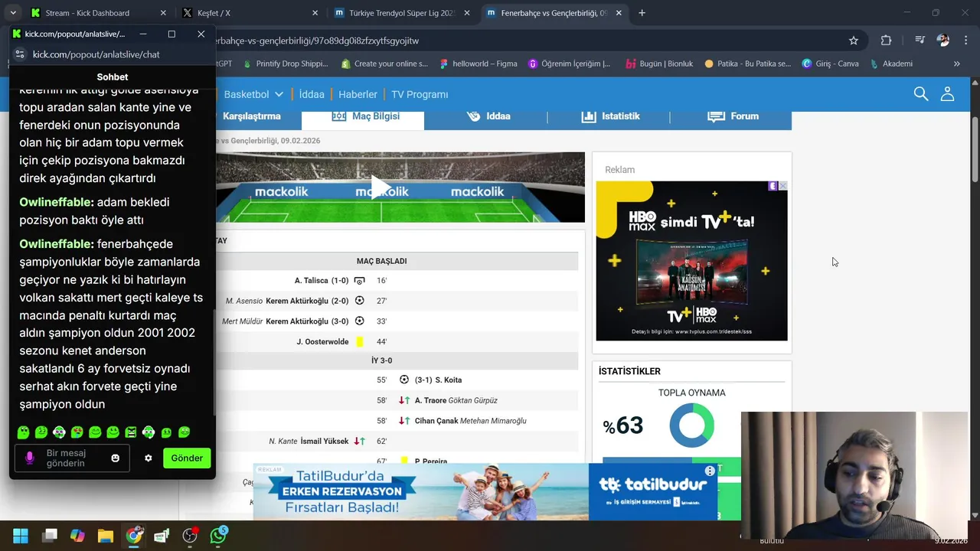Open Printify Drop Shipping bookmark
Image resolution: width=980 pixels, height=551 pixels.
click(x=285, y=64)
